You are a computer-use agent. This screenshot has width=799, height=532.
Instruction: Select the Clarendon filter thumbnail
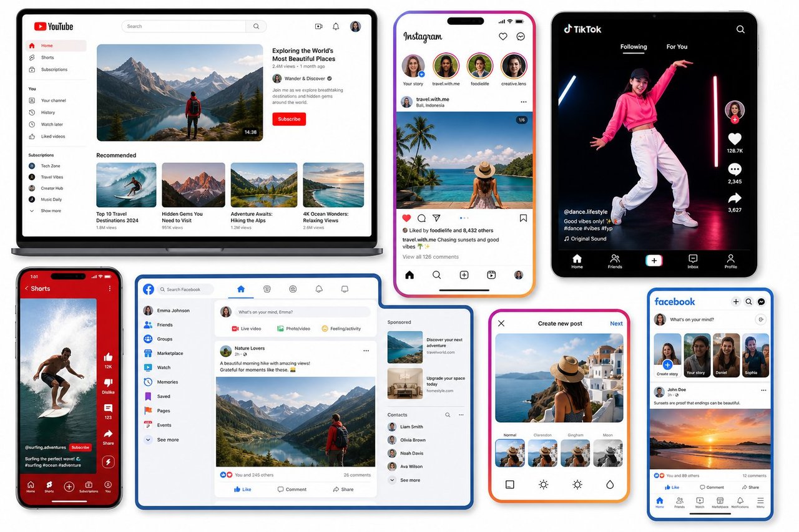[542, 453]
